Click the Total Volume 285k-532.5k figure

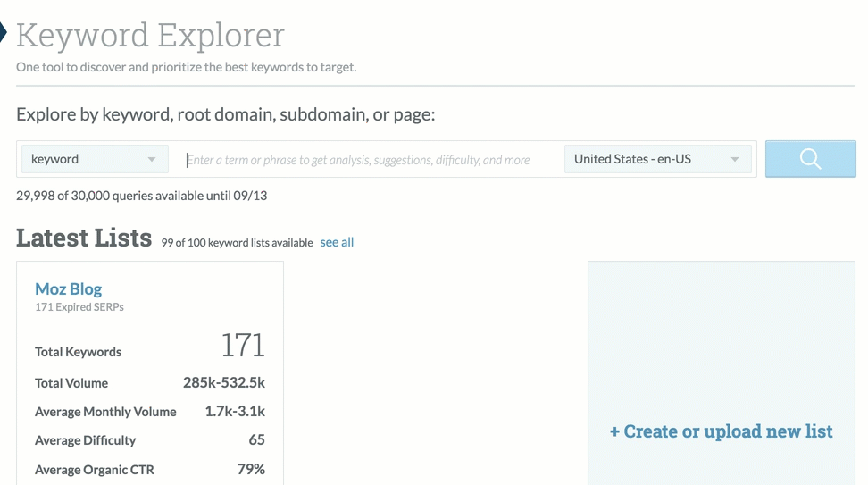(224, 383)
